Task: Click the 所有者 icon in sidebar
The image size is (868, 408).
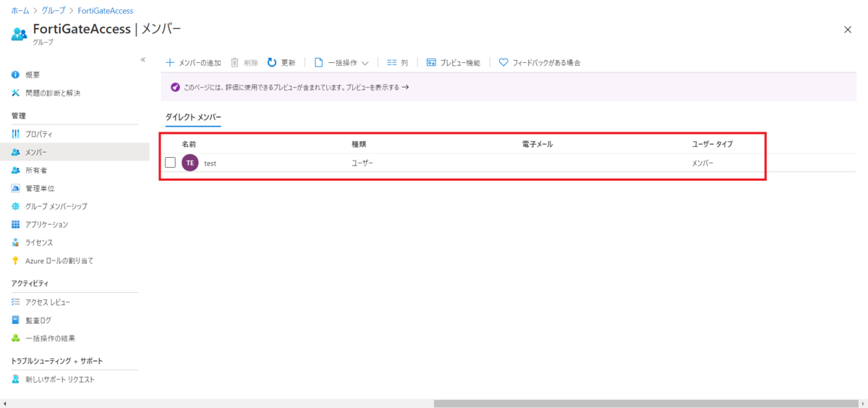Action: tap(16, 170)
